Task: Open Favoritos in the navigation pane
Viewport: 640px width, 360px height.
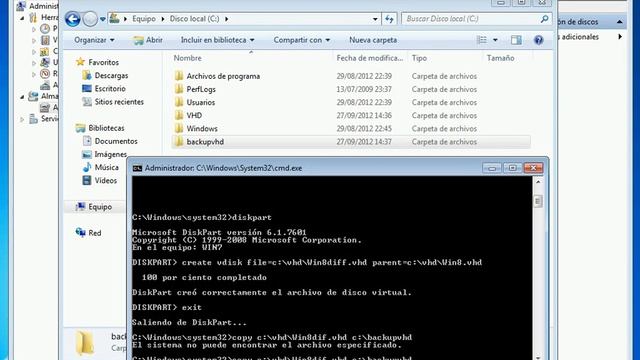Action: tap(103, 62)
